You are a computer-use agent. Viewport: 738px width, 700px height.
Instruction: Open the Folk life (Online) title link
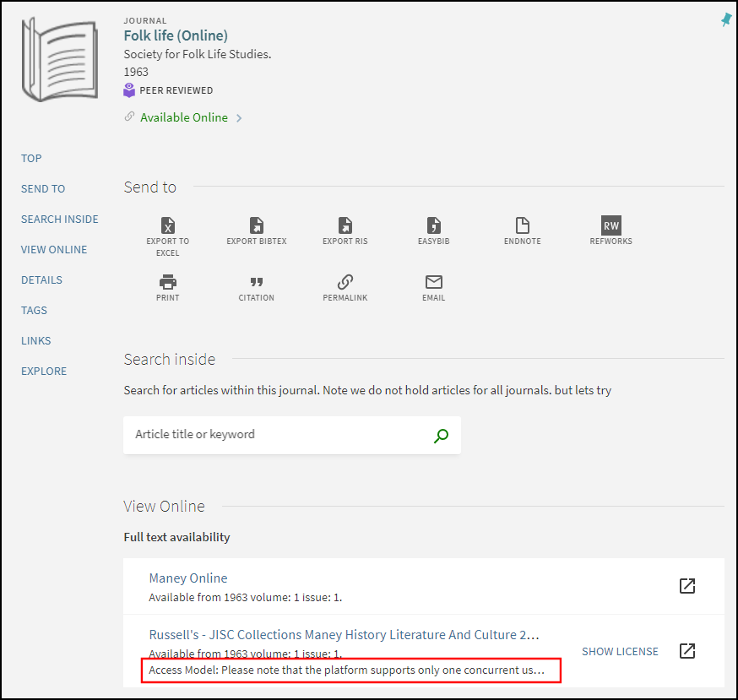point(176,35)
